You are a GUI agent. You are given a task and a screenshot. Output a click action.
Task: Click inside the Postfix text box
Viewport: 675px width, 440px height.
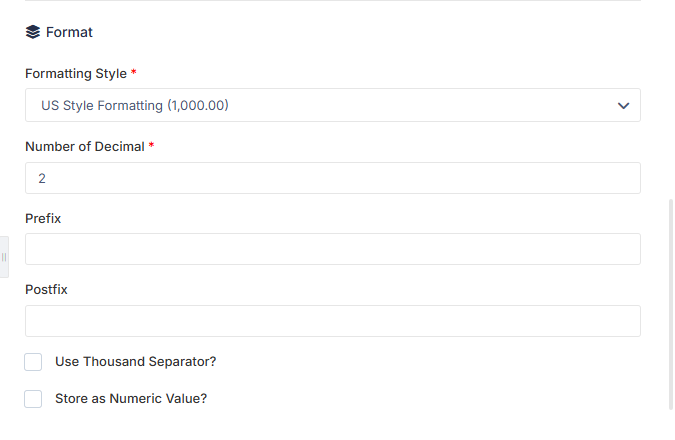pos(333,321)
